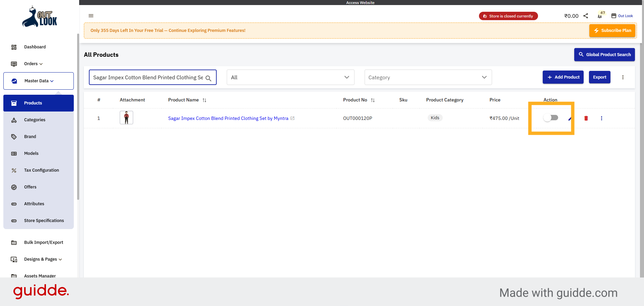Go to Categories in the sidebar
The width and height of the screenshot is (644, 306).
[x=39, y=120]
